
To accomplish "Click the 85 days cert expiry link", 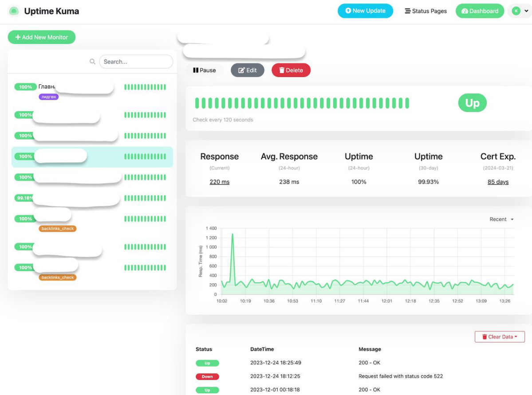I will (x=498, y=182).
